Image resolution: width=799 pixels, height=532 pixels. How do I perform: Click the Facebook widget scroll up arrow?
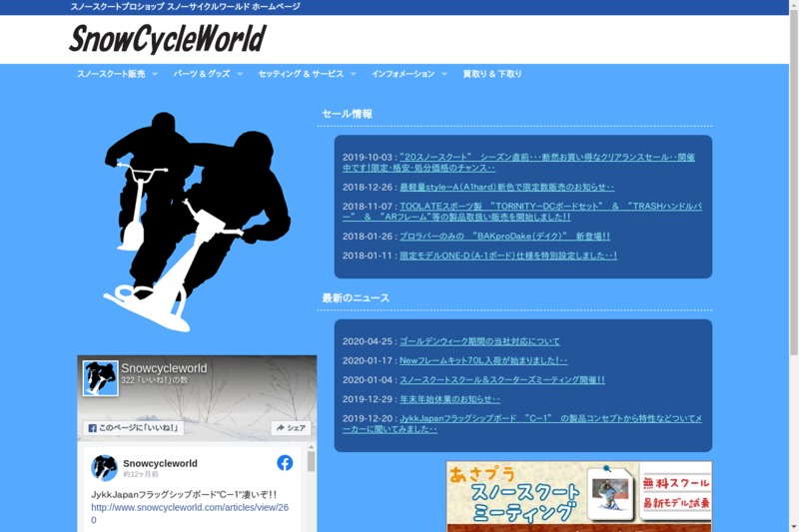point(311,447)
